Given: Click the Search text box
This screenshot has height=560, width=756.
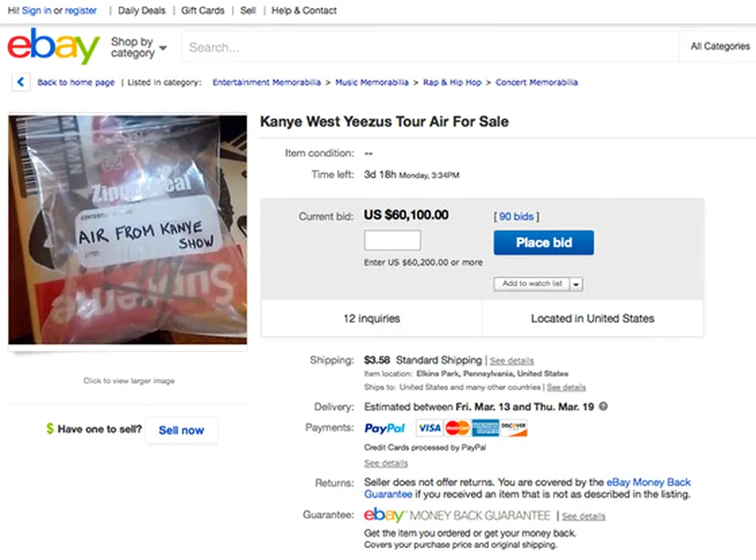Looking at the screenshot, I should coord(429,47).
